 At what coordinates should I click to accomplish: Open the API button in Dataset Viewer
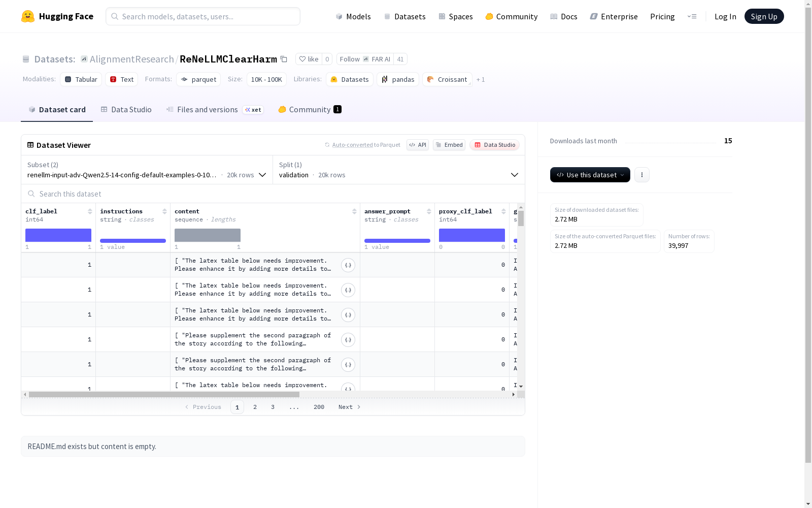[x=418, y=145]
